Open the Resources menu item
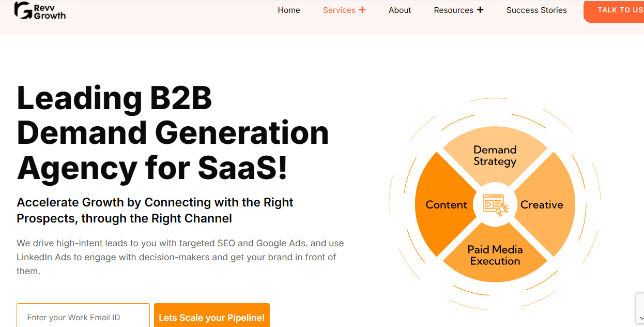 pyautogui.click(x=453, y=10)
